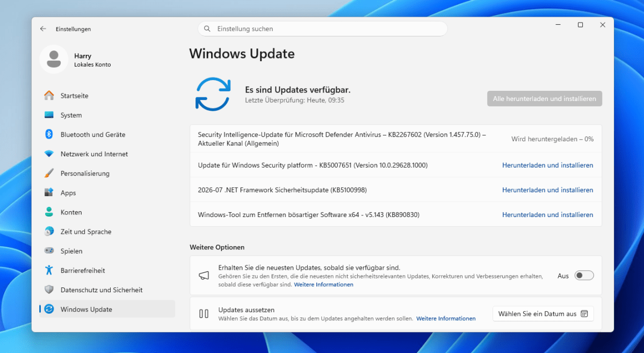Select Datenschutz und Sicherheit

pyautogui.click(x=107, y=290)
